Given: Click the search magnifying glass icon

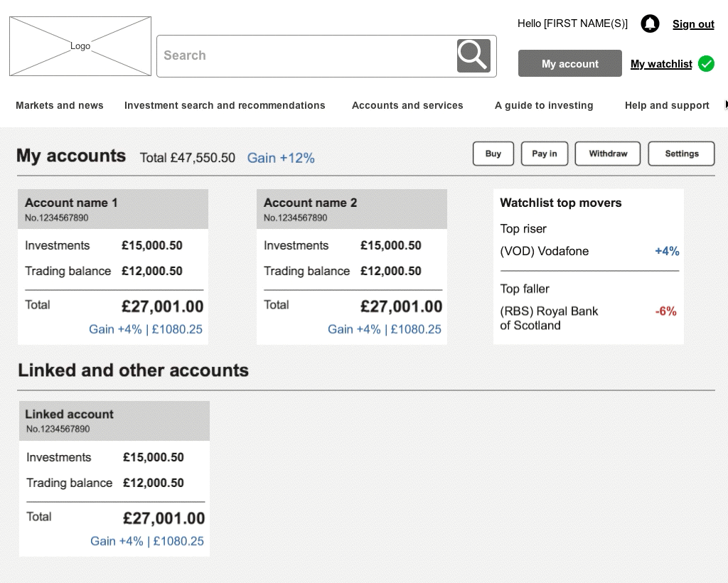Looking at the screenshot, I should point(473,55).
